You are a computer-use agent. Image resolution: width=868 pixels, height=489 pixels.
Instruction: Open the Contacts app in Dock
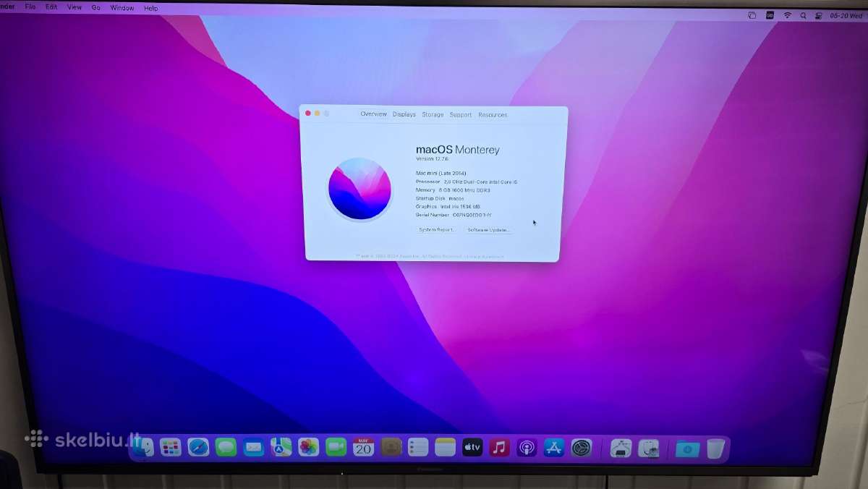pyautogui.click(x=391, y=447)
